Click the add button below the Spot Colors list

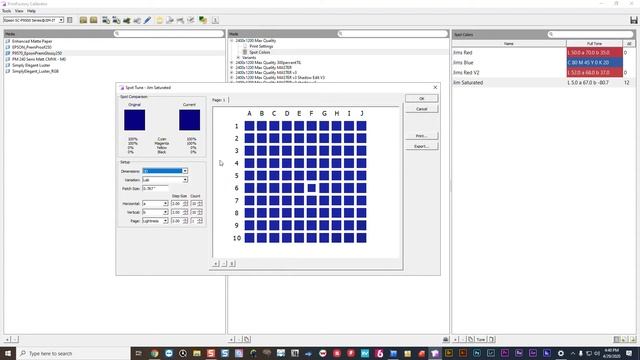[456, 339]
